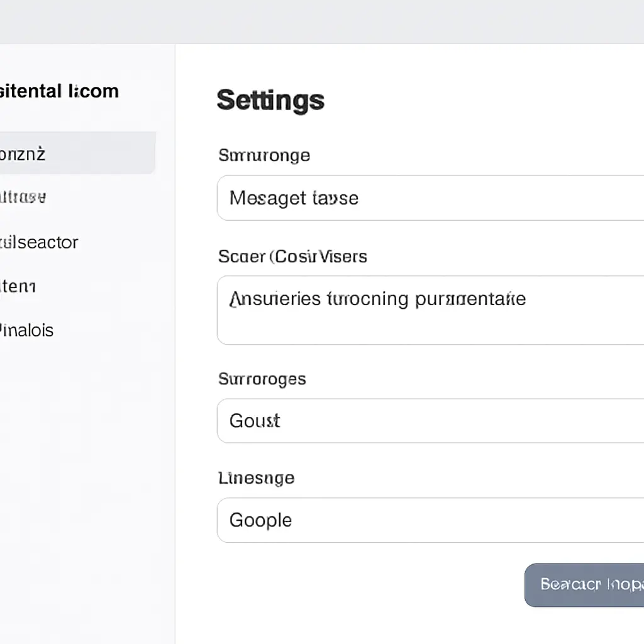Click the 'Smnuronge' field label

(264, 155)
